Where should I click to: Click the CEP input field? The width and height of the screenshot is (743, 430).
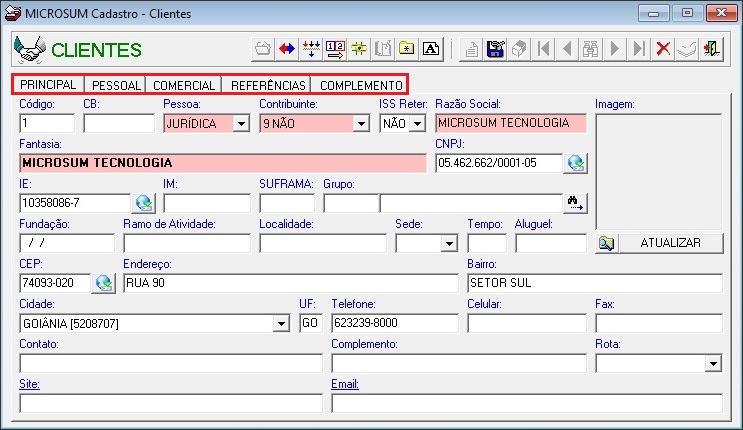[55, 283]
